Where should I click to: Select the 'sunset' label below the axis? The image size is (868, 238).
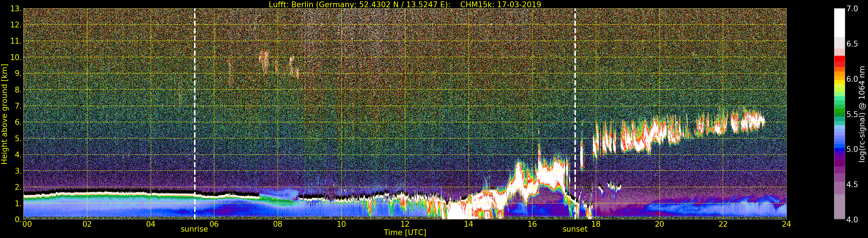coord(575,229)
